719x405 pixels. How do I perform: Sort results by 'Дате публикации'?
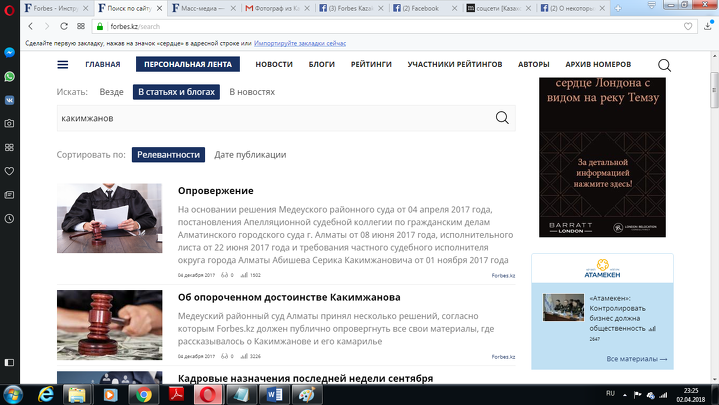(x=250, y=155)
